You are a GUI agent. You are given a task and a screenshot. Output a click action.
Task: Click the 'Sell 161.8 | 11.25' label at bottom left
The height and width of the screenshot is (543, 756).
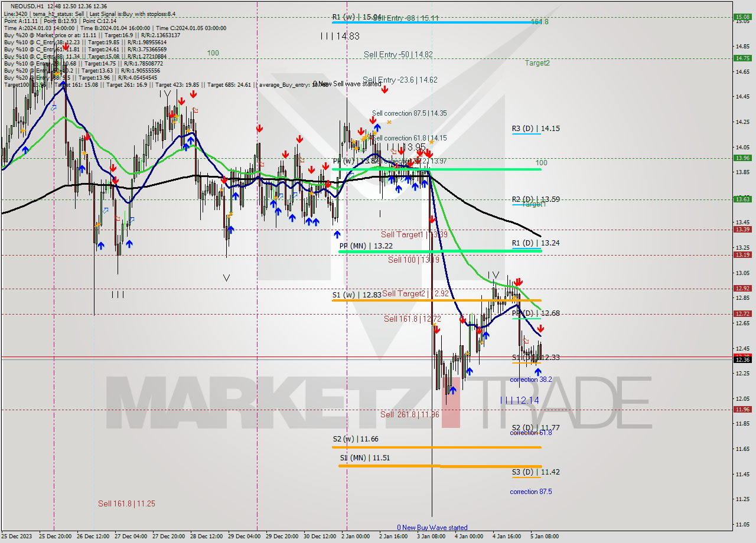pos(126,503)
